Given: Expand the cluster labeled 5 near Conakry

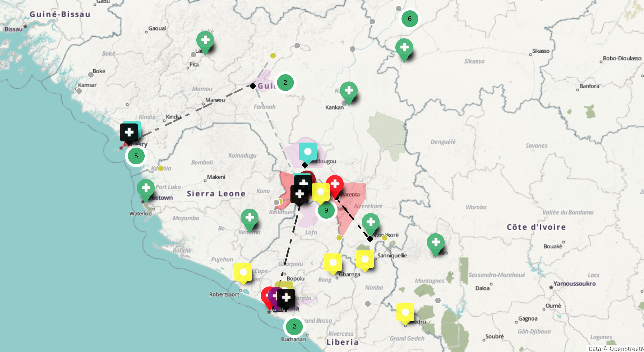Looking at the screenshot, I should click(x=136, y=156).
